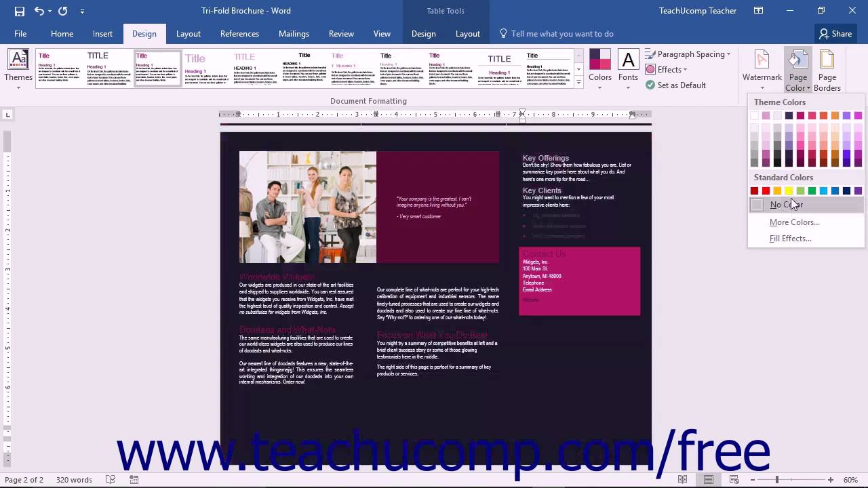The image size is (868, 488).
Task: Open the Colors palette button in the ribbon
Action: 600,69
